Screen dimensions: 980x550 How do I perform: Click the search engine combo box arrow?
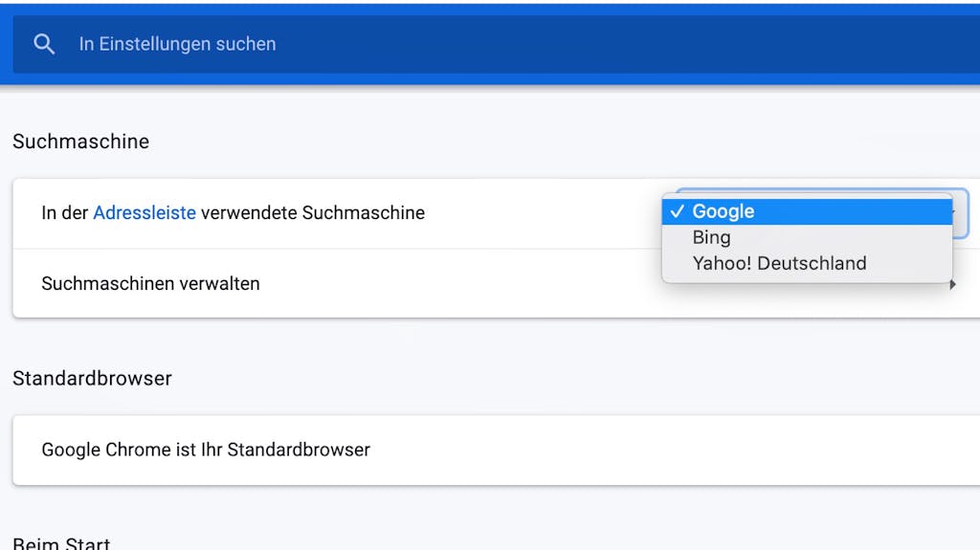[954, 213]
